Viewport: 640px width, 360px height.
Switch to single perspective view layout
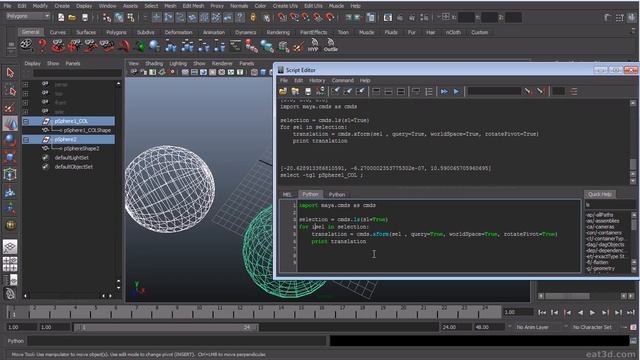click(10, 247)
